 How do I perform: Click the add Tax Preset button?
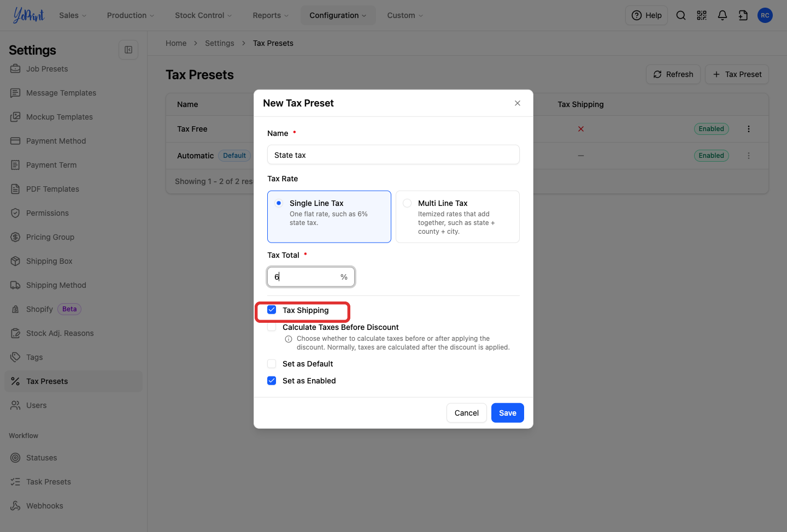(x=737, y=74)
